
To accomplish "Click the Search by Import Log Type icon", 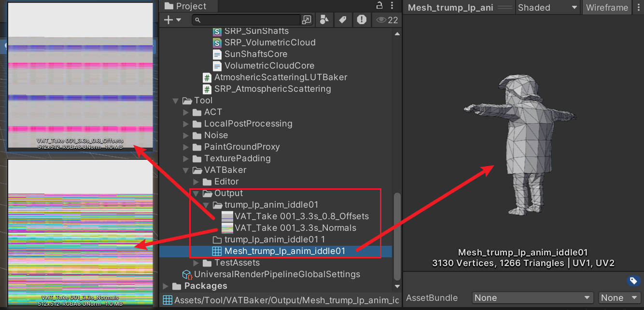I will pyautogui.click(x=362, y=20).
